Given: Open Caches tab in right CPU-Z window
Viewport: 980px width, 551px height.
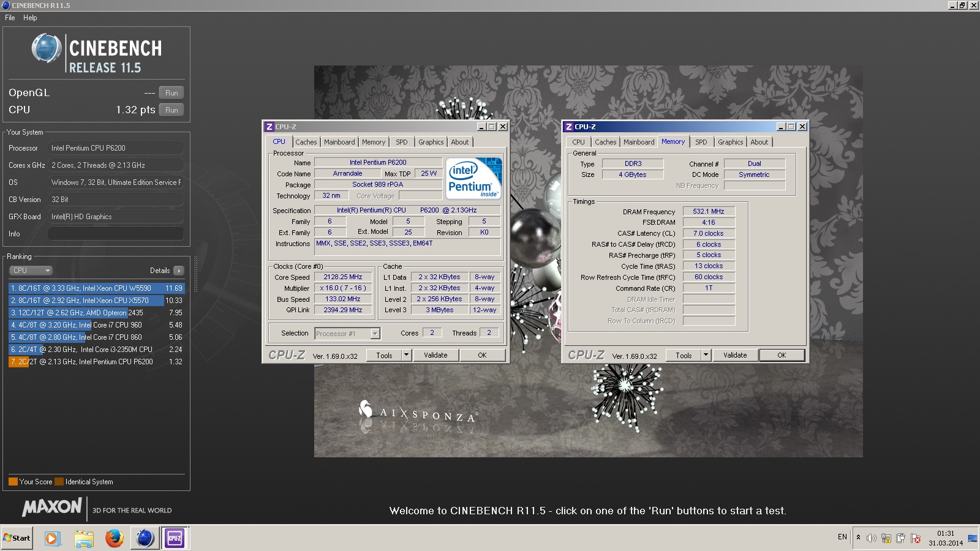Looking at the screenshot, I should (606, 142).
